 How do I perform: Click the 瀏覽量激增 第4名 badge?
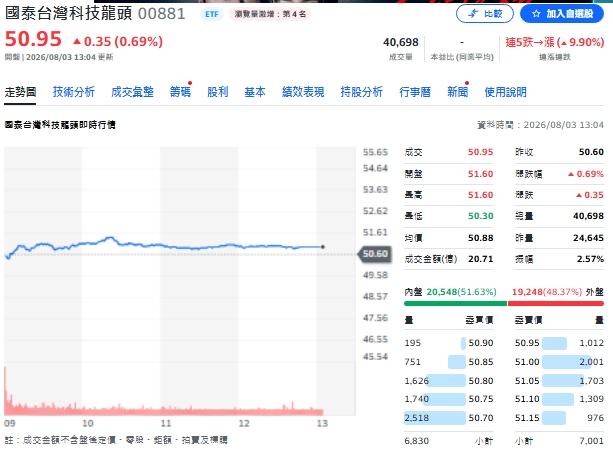[270, 14]
